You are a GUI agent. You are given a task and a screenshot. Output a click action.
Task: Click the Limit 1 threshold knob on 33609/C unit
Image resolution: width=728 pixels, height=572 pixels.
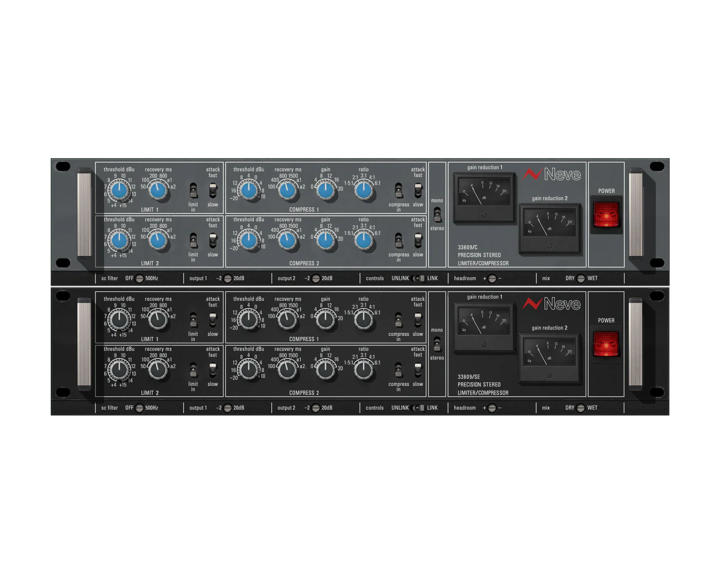pos(120,190)
